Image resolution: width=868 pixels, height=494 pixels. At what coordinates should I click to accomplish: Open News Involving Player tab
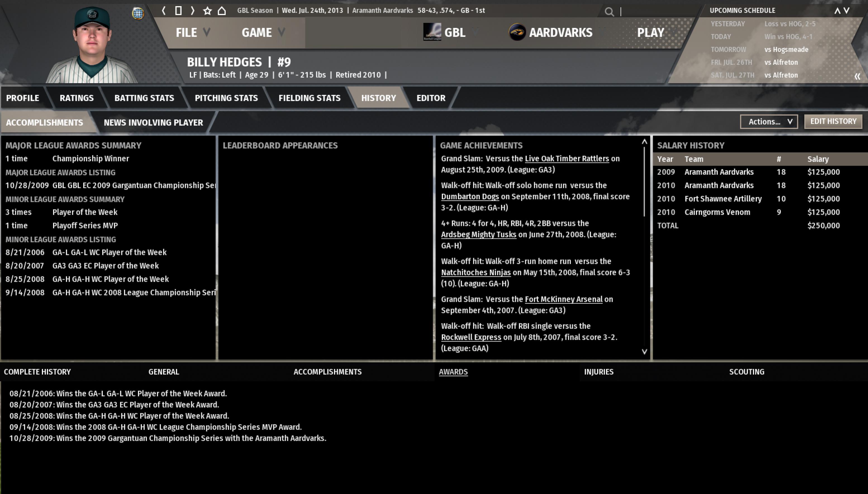click(153, 123)
